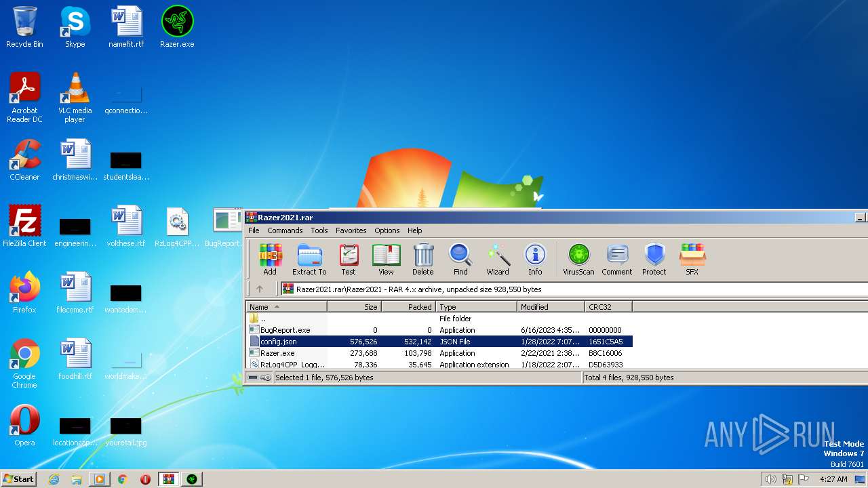This screenshot has width=868, height=488.
Task: Click status bar 'Total 4 files, 928,550 bytes'
Action: (x=629, y=378)
